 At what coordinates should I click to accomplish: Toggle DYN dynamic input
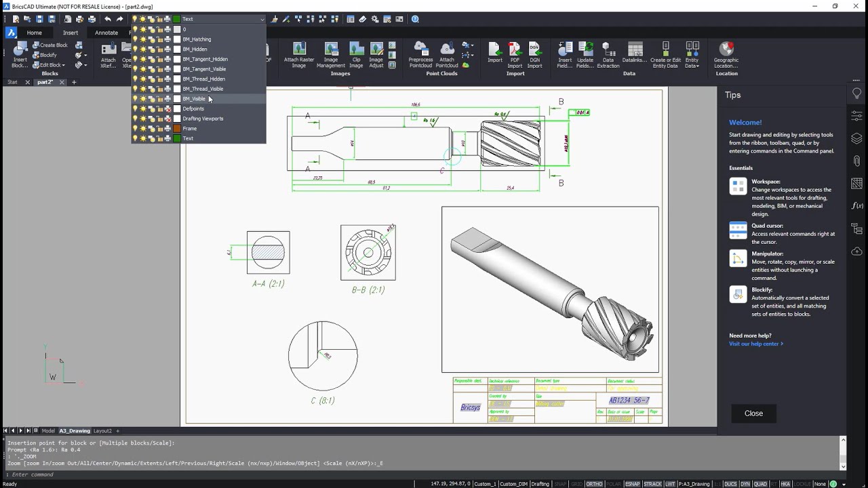(x=745, y=484)
